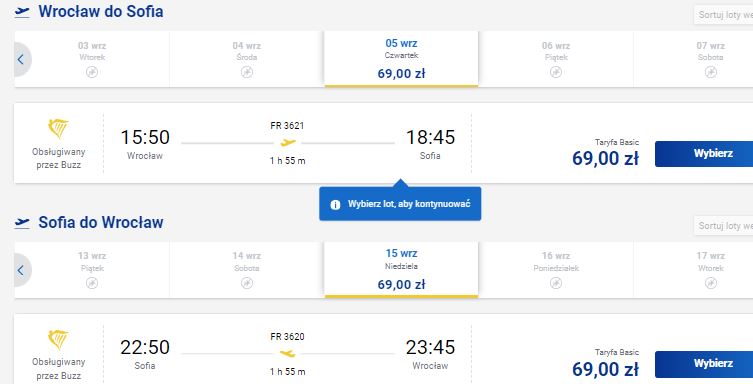Show earlier return dates with left chevron

[21, 270]
